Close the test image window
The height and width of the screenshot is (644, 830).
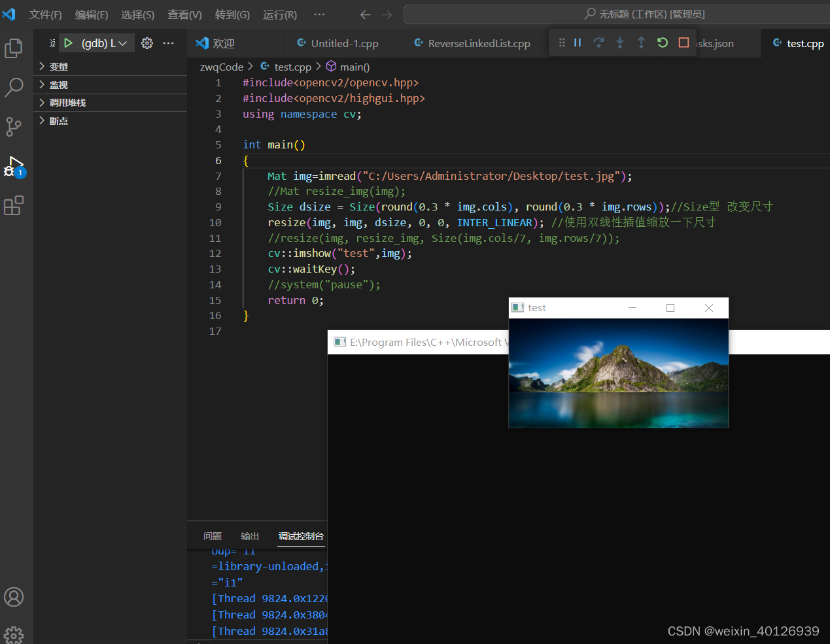coord(709,308)
